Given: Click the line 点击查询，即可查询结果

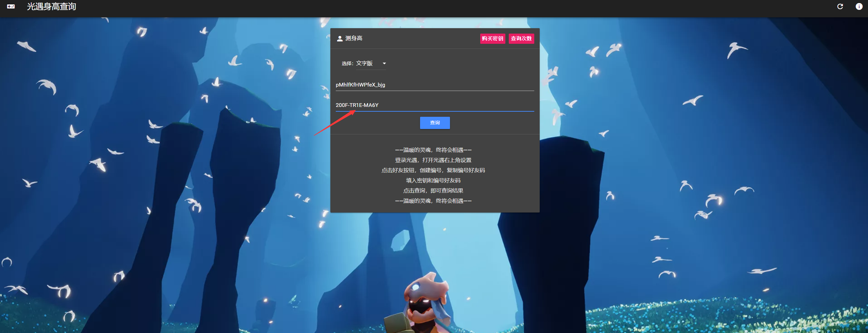Looking at the screenshot, I should 433,191.
